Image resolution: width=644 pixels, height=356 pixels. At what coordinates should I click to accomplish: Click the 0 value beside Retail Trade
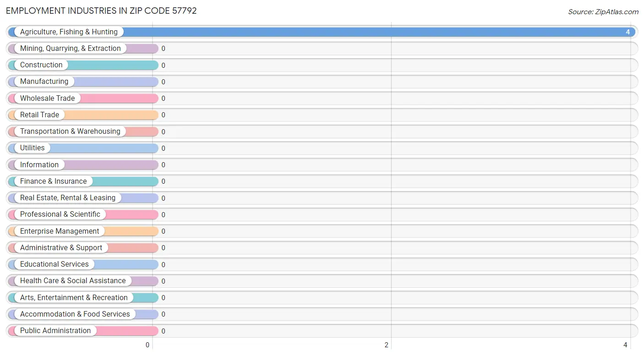point(163,115)
